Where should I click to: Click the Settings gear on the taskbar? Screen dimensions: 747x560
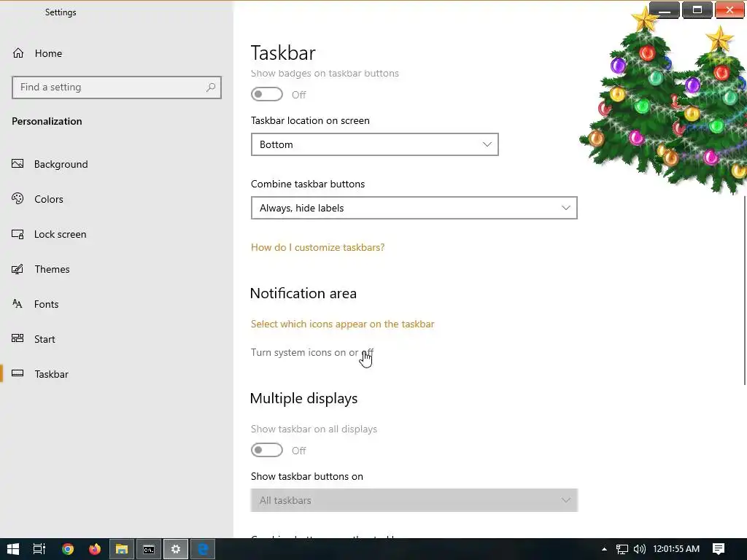click(176, 549)
